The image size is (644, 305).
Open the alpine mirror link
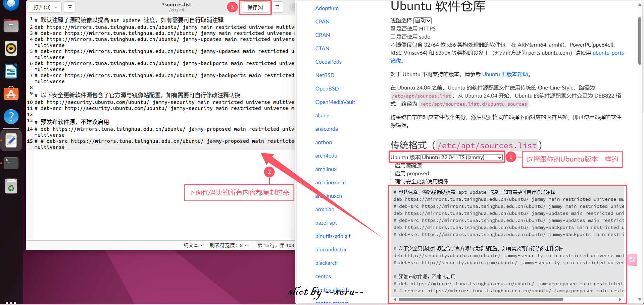[x=322, y=115]
